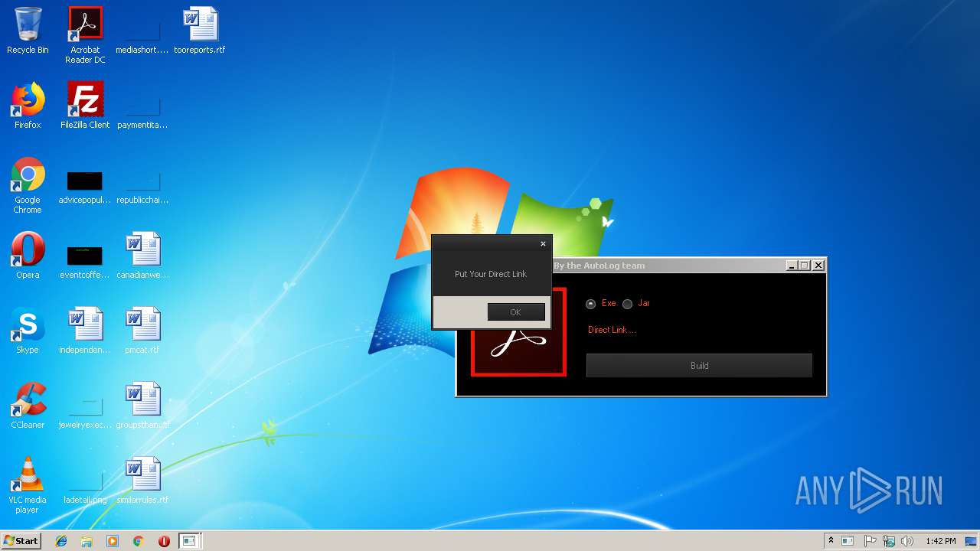Viewport: 980px width, 551px height.
Task: Open VLC media player shortcut
Action: coord(28,485)
